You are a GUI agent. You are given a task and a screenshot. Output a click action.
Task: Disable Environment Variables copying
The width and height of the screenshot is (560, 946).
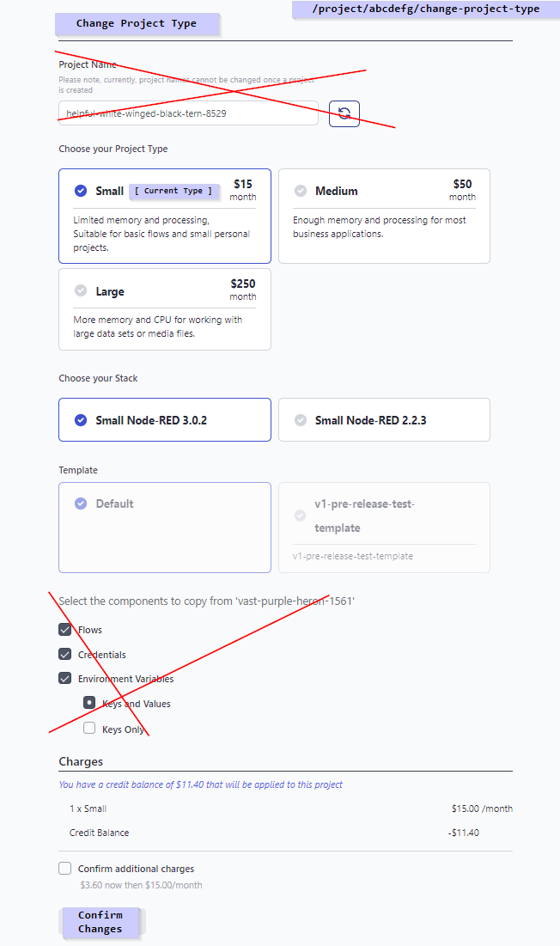tap(64, 678)
